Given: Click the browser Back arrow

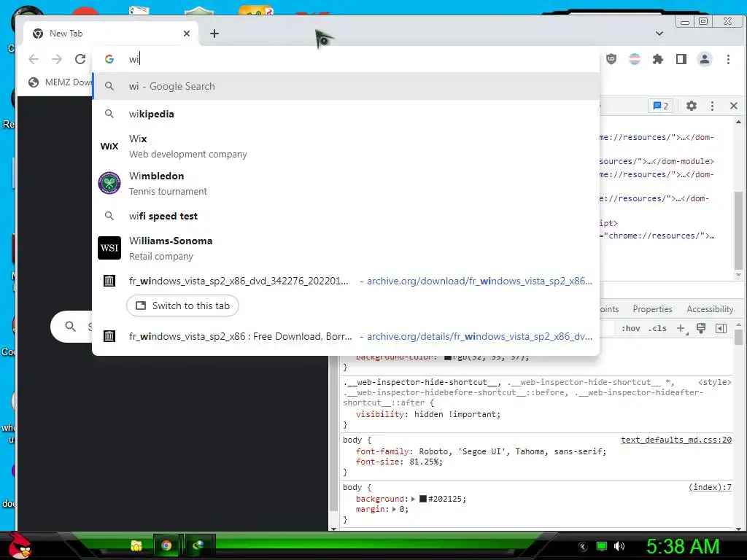Looking at the screenshot, I should pos(34,59).
